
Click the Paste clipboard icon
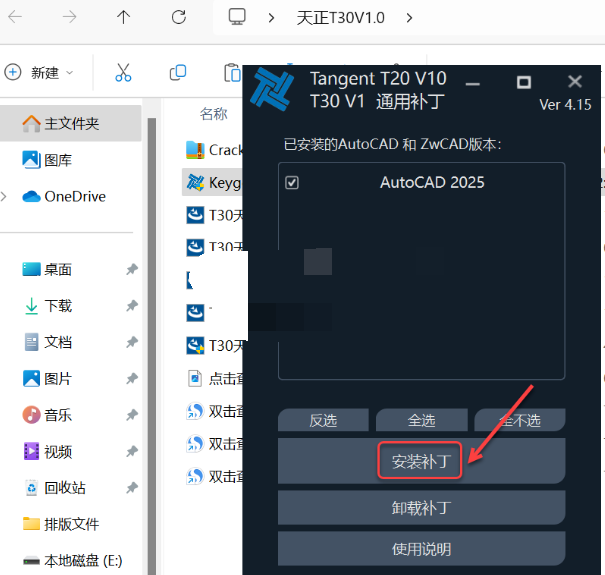(x=232, y=73)
